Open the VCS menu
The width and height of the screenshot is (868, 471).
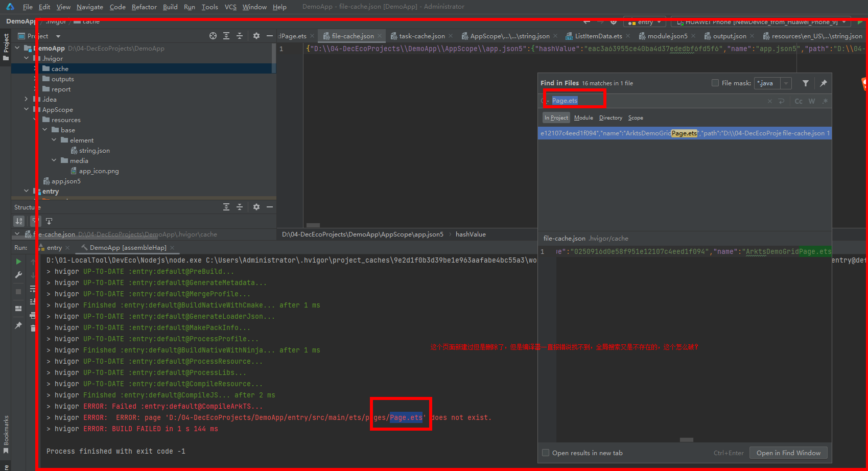(230, 7)
